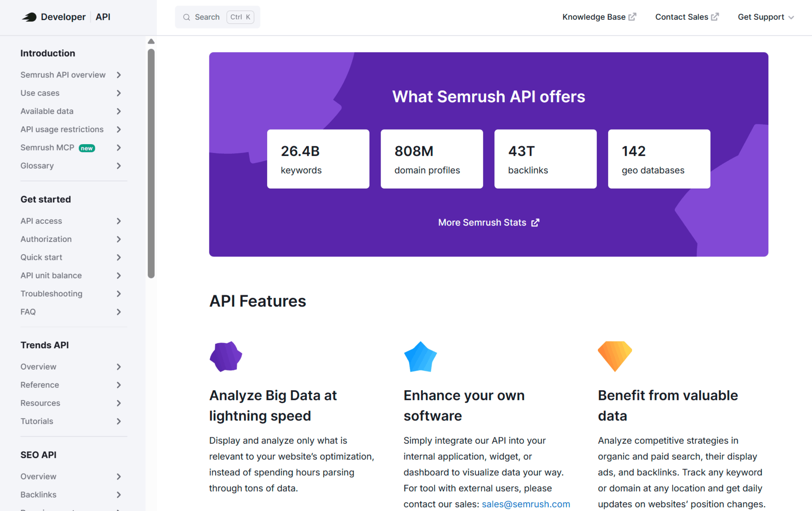
Task: Open the Backlinks section
Action: coord(38,495)
